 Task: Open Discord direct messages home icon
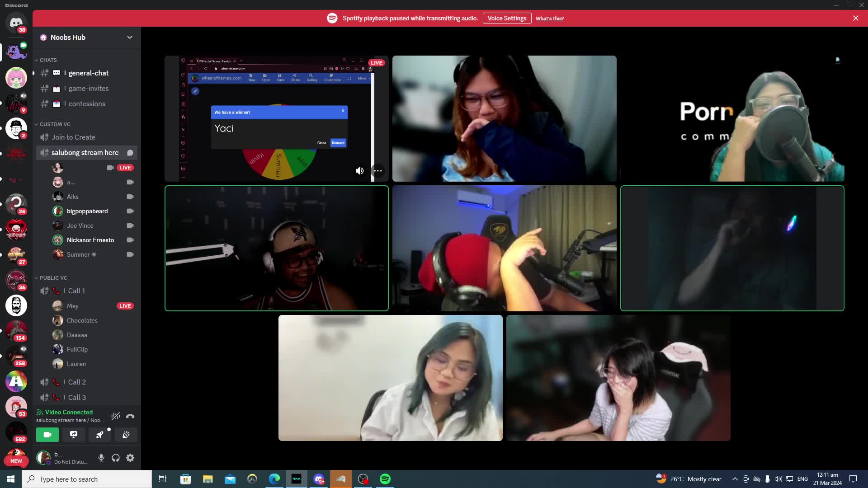[x=16, y=23]
